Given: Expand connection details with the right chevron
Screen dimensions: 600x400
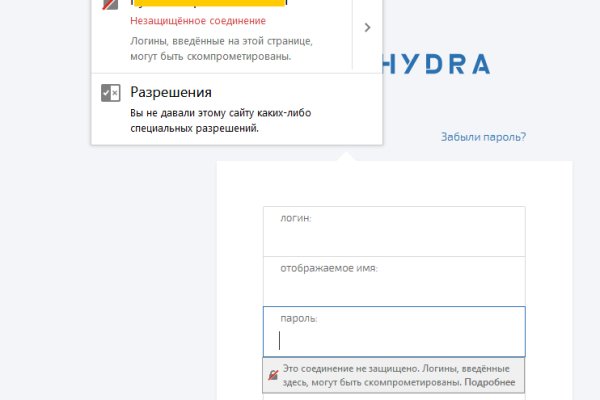Looking at the screenshot, I should (367, 28).
